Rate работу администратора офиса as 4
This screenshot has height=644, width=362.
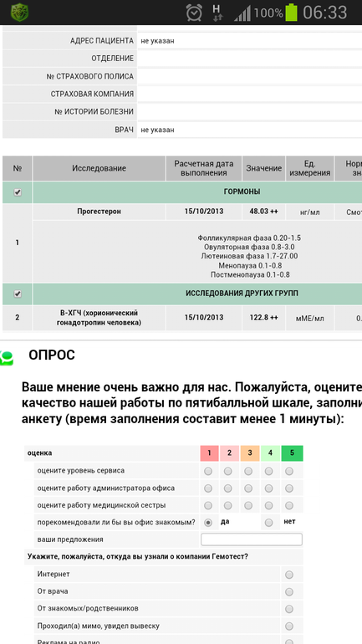(x=268, y=488)
